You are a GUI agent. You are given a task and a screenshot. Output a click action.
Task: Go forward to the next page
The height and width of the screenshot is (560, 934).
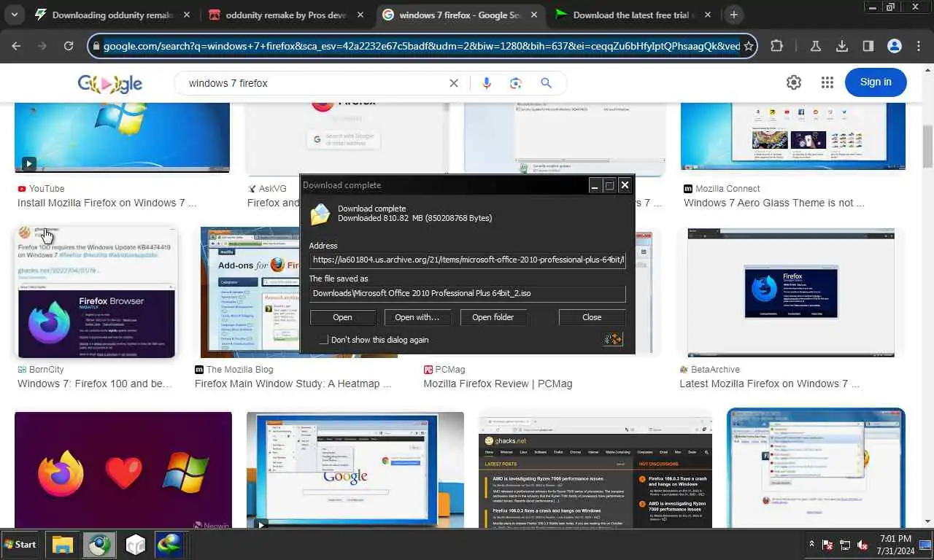[42, 46]
